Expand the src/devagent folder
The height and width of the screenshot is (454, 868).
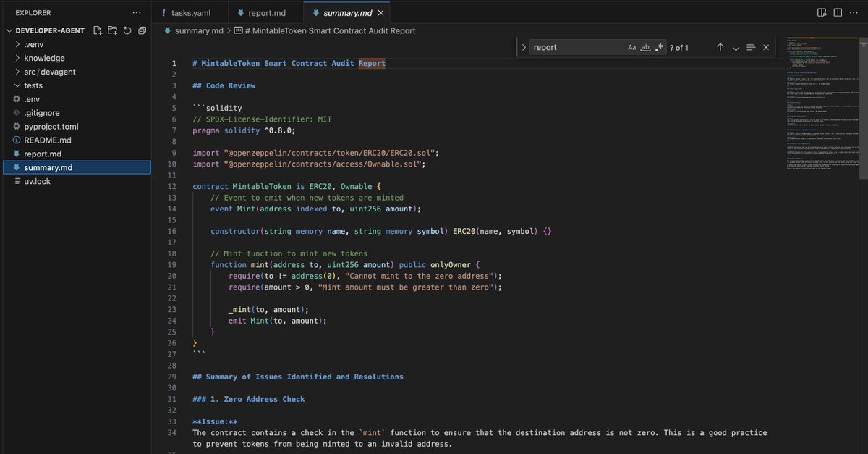coord(75,72)
